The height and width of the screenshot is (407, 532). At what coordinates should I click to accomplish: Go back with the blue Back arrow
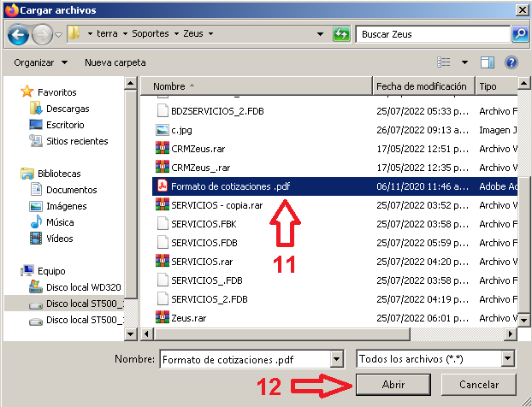coord(18,34)
